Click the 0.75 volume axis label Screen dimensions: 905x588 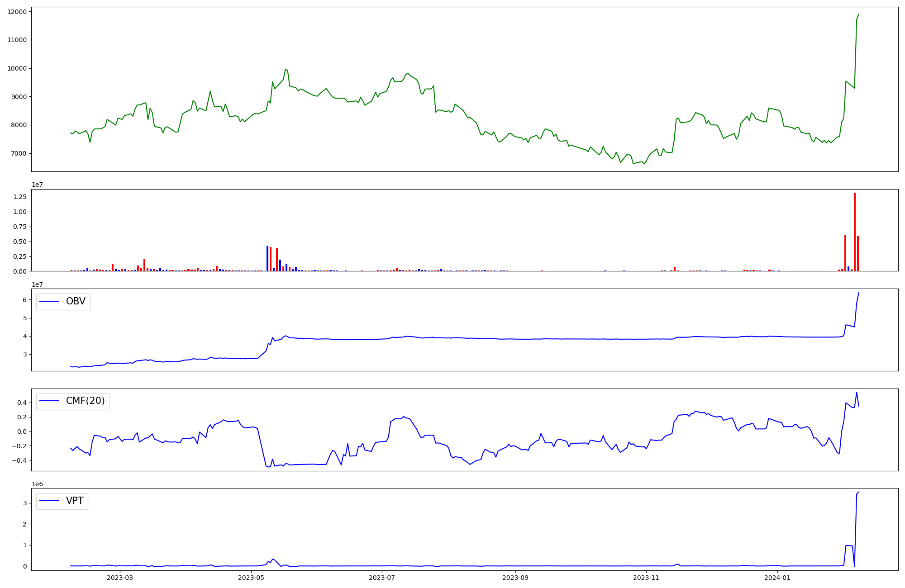point(20,227)
